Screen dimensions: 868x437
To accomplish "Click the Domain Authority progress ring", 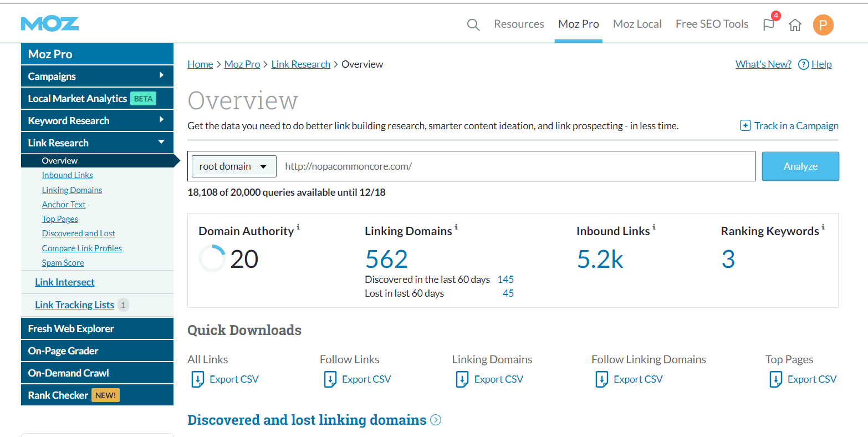I will (x=212, y=258).
